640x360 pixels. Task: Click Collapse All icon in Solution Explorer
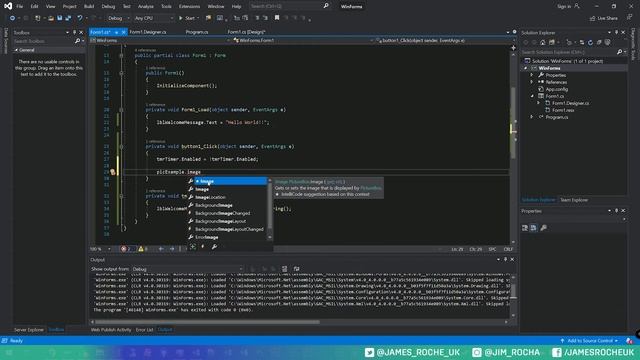click(x=599, y=42)
